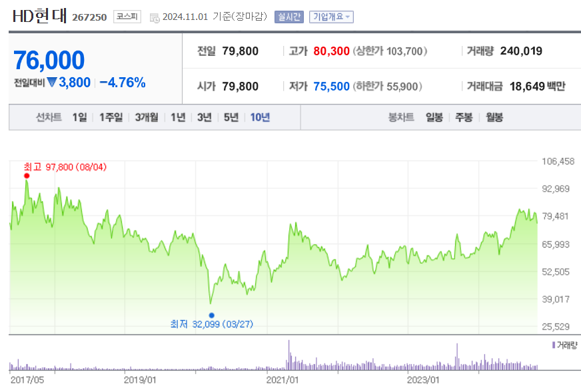
Task: Click the HD현대 stock name
Action: click(x=40, y=16)
